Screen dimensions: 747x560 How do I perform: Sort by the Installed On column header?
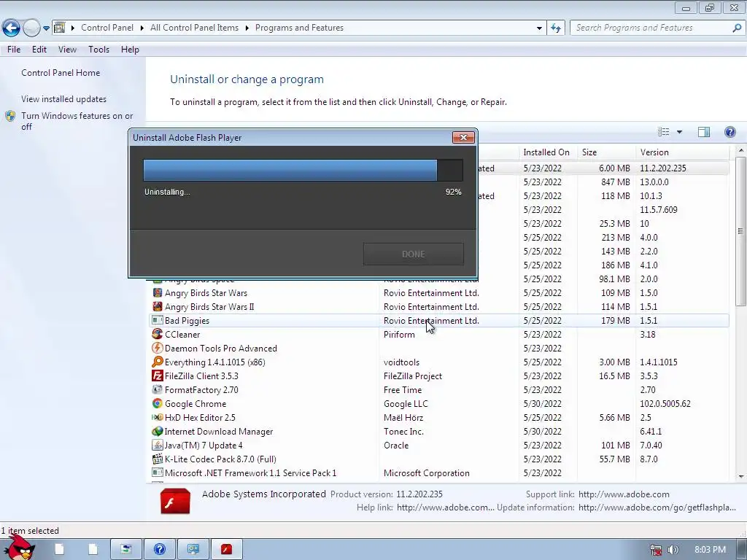coord(547,152)
